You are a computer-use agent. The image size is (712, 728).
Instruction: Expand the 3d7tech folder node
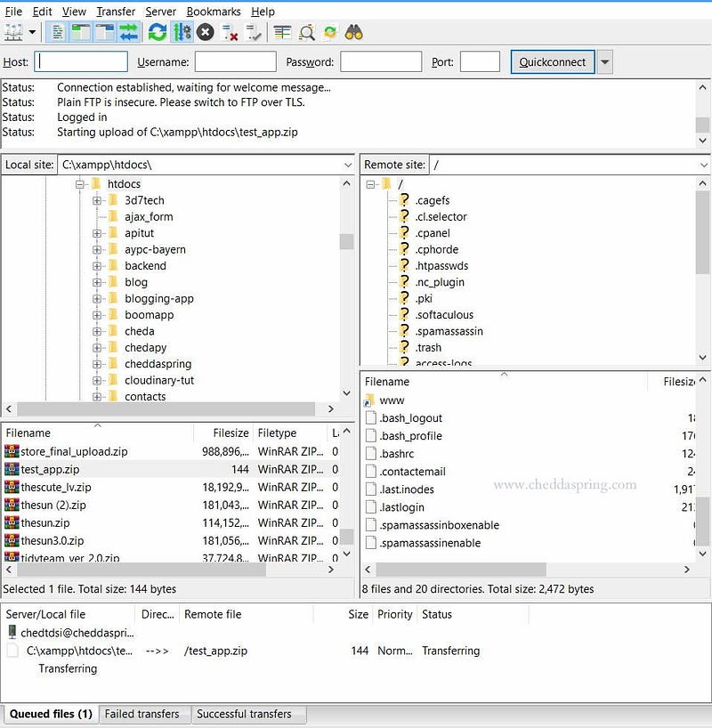pyautogui.click(x=97, y=200)
